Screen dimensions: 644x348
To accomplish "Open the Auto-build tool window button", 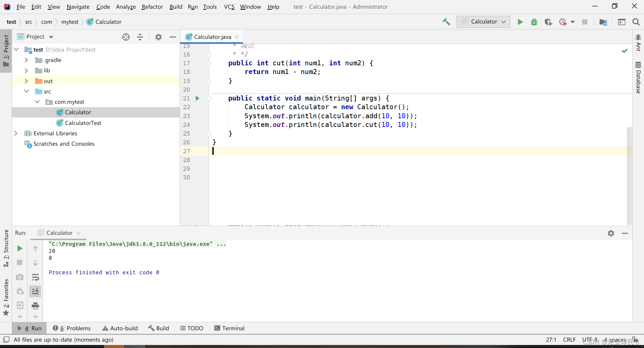I will point(120,328).
